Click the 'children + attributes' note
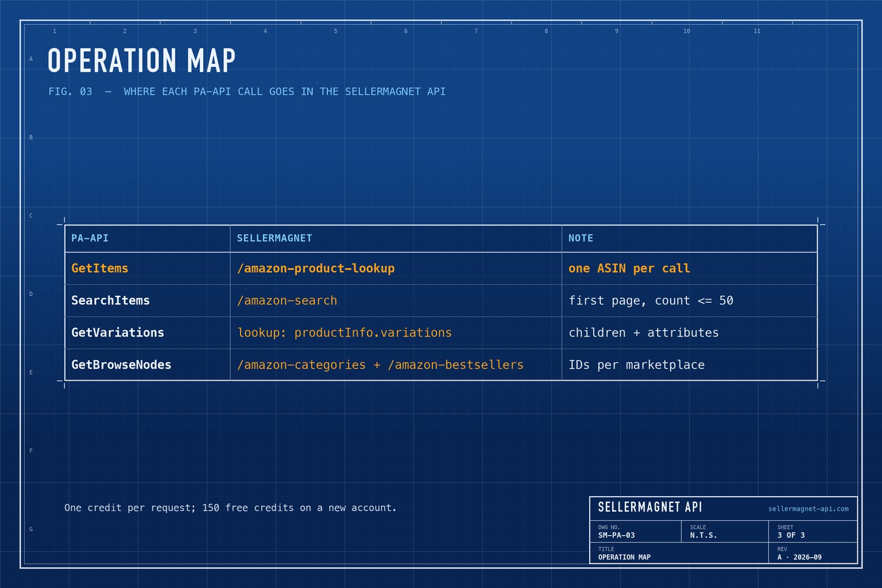Screen dimensions: 882x588 (644, 332)
